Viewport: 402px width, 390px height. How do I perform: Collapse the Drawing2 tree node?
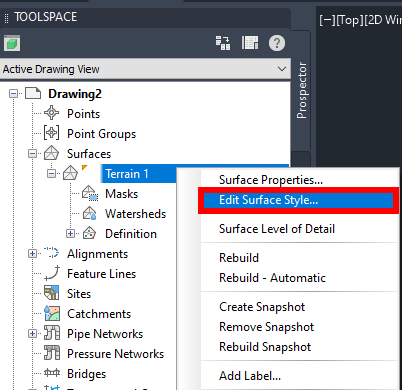click(x=13, y=94)
